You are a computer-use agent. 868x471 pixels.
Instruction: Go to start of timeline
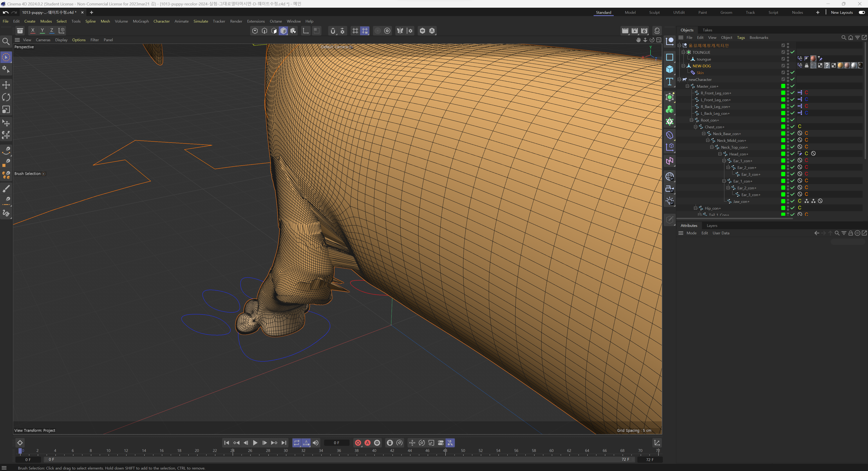coord(226,443)
